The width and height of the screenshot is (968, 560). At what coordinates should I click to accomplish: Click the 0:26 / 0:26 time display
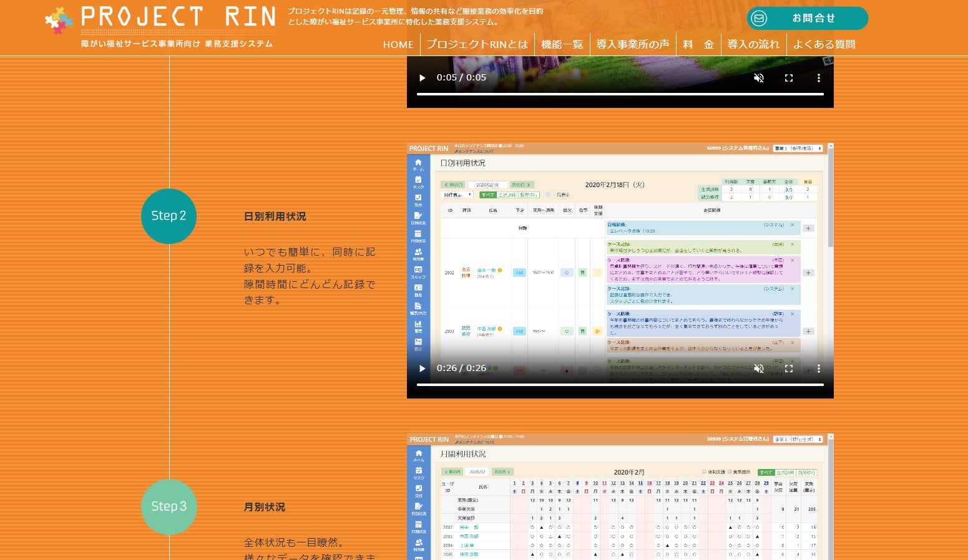461,368
